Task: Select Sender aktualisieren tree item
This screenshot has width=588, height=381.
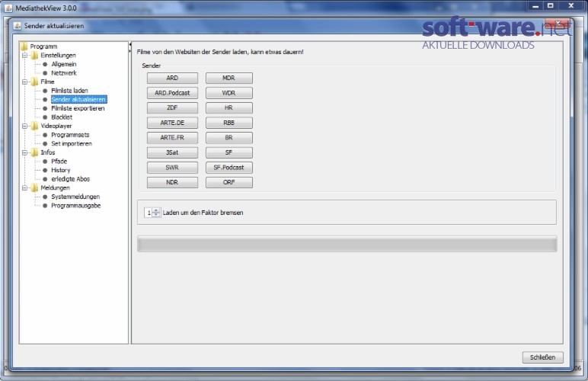Action: point(78,99)
